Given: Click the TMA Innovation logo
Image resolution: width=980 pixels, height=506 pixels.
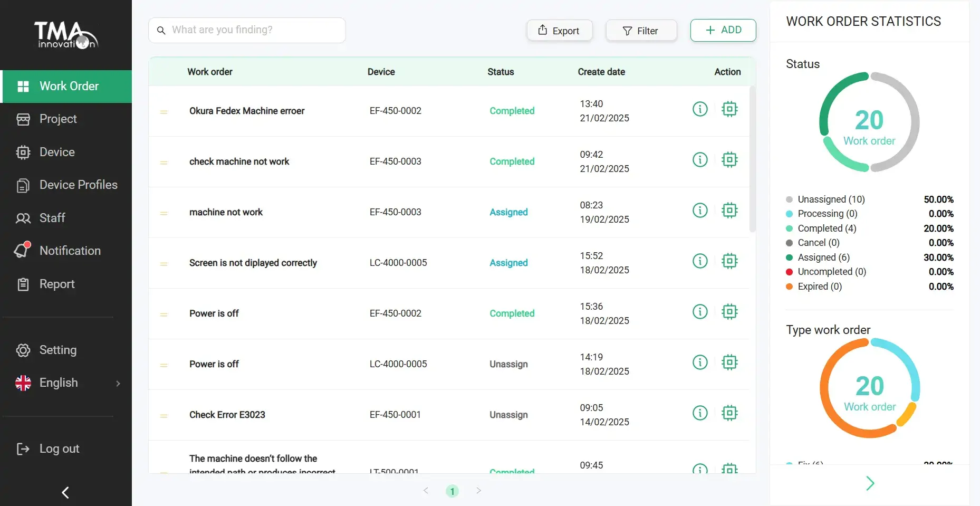Looking at the screenshot, I should tap(66, 35).
